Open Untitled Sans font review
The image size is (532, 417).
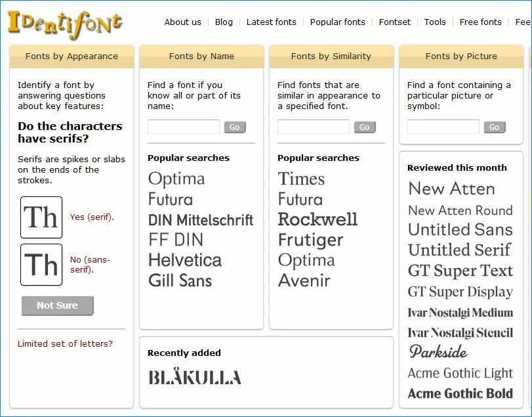pos(460,230)
